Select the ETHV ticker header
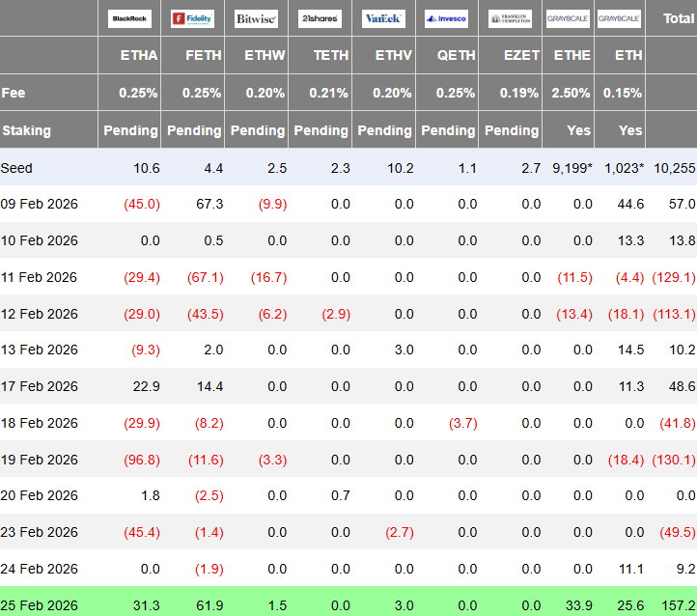This screenshot has width=697, height=616. tap(394, 55)
